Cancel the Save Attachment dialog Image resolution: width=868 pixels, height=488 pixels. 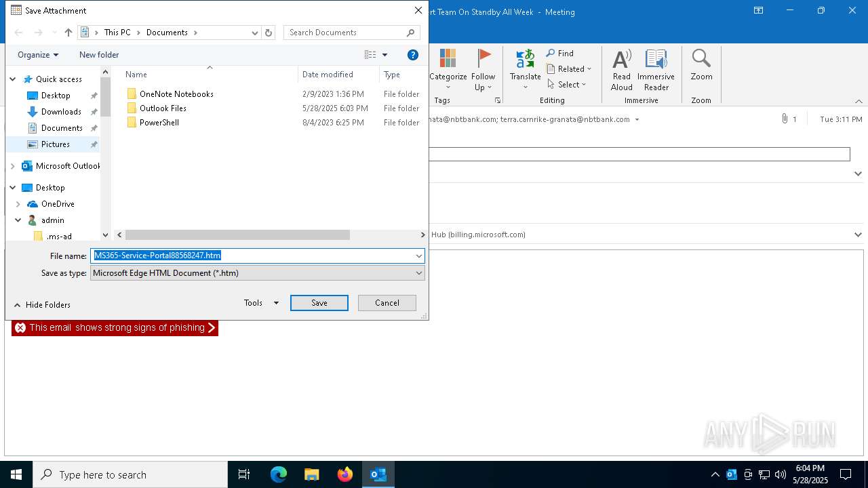click(387, 303)
